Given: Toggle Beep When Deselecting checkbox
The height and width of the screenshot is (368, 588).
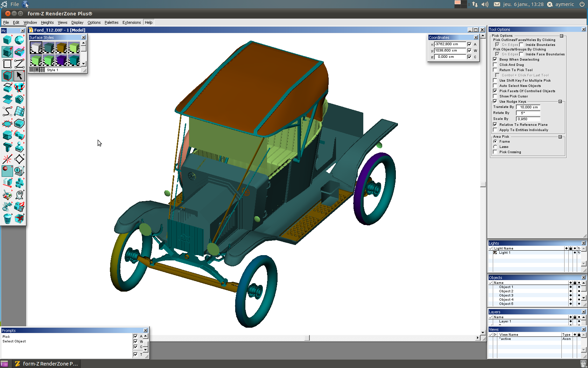Looking at the screenshot, I should click(x=495, y=60).
